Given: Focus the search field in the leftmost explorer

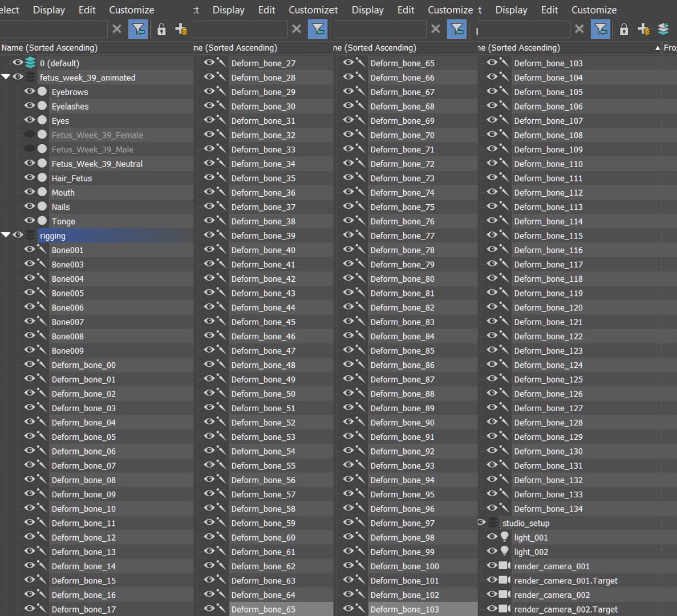Looking at the screenshot, I should click(54, 29).
